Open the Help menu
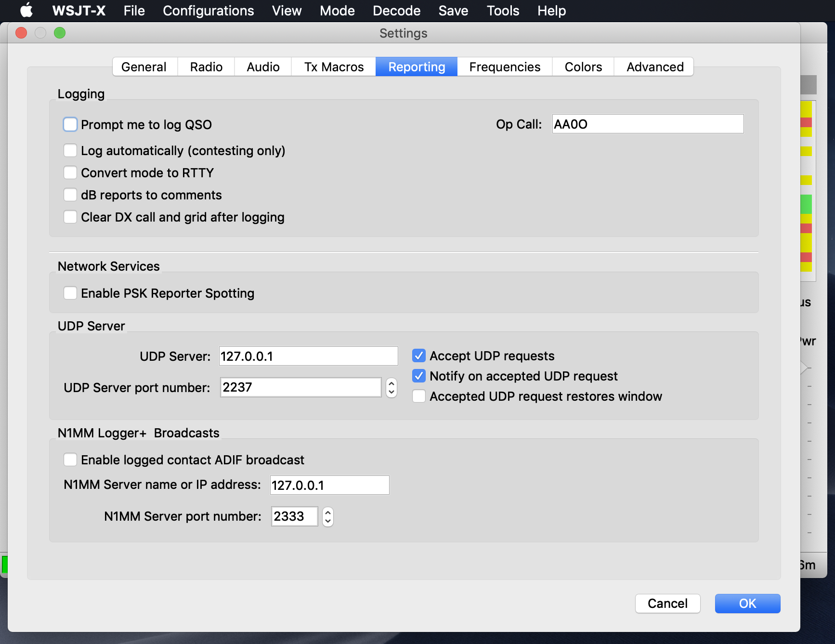Screen dimensions: 835x644 point(552,11)
